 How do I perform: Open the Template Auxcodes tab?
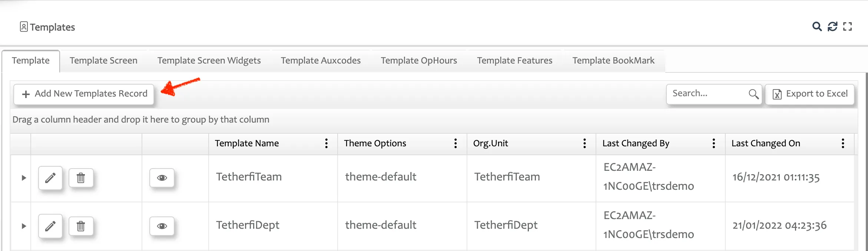[321, 61]
